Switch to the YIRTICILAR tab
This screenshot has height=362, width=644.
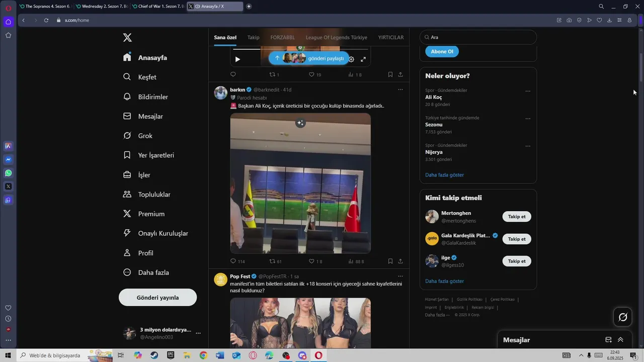[x=391, y=37]
